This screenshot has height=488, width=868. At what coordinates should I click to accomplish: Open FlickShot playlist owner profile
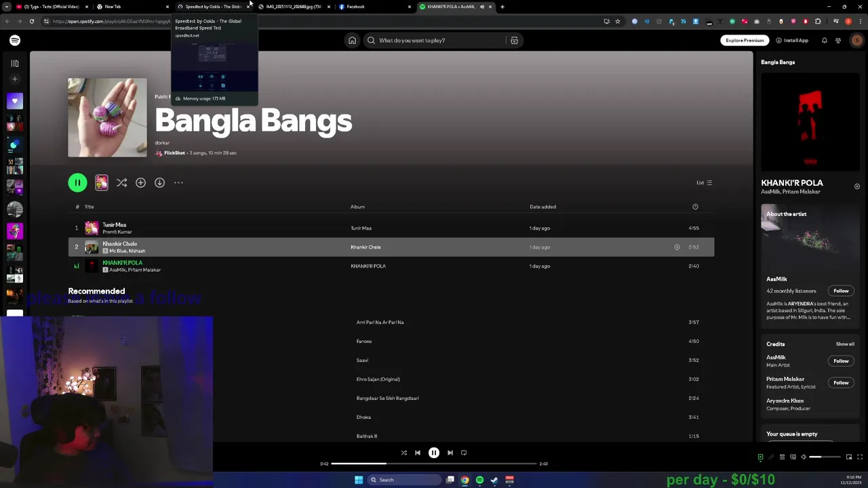(174, 153)
